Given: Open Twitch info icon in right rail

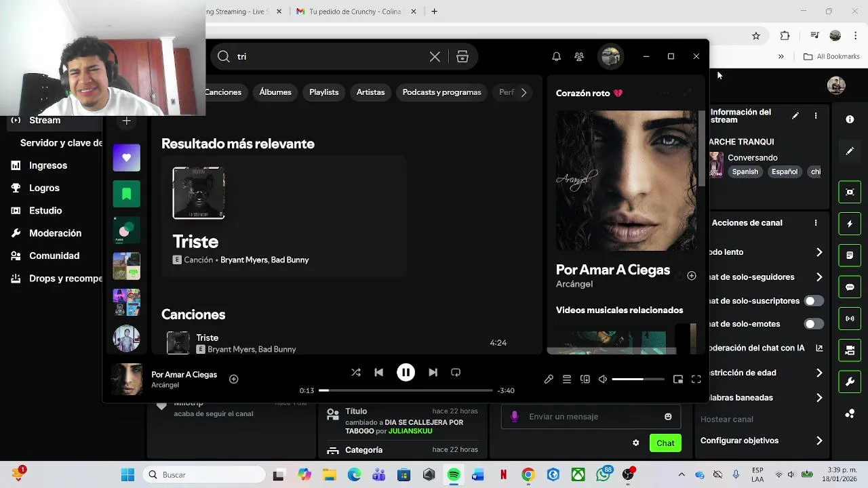Looking at the screenshot, I should coord(850,119).
